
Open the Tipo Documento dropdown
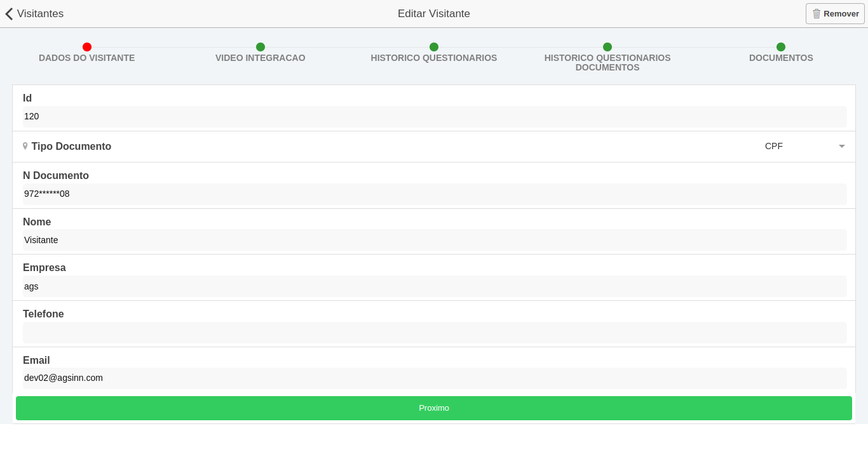(804, 146)
